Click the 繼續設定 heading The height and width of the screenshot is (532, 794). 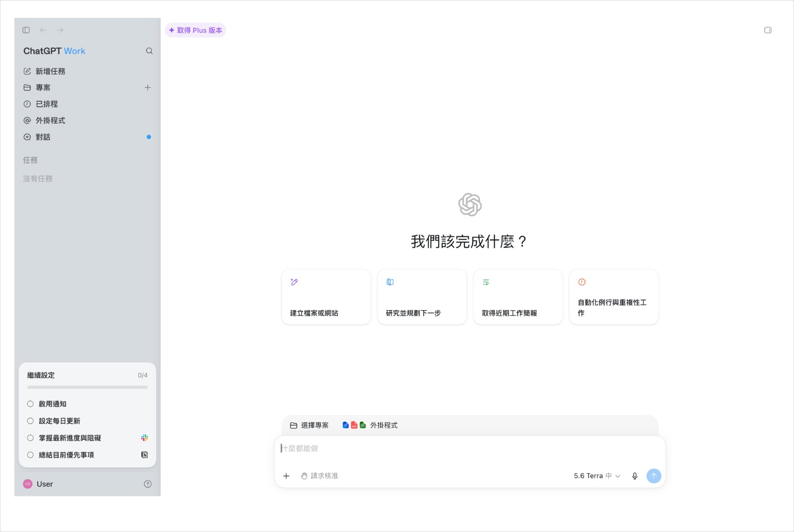point(41,376)
